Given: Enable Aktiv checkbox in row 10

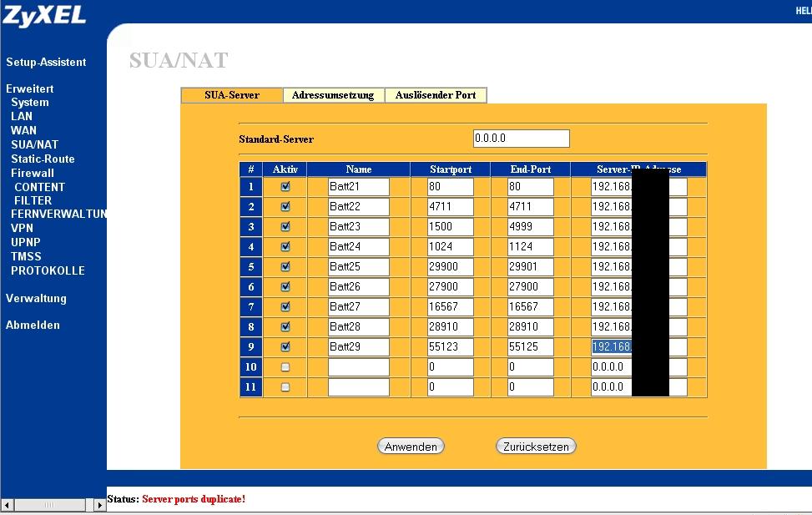Looking at the screenshot, I should pos(285,366).
